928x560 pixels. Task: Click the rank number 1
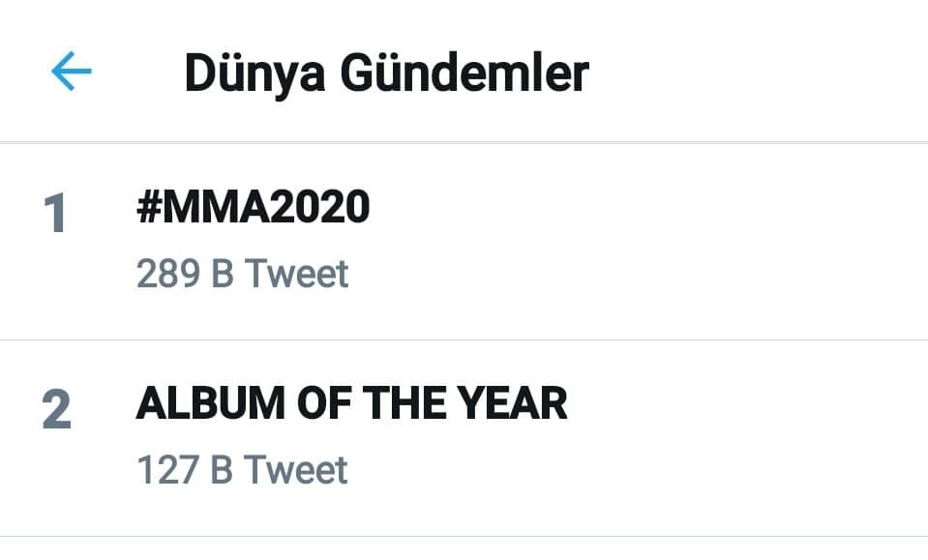coord(55,214)
